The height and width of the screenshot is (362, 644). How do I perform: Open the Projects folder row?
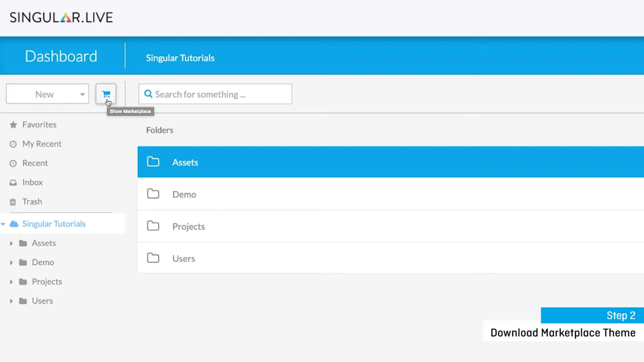click(x=189, y=226)
